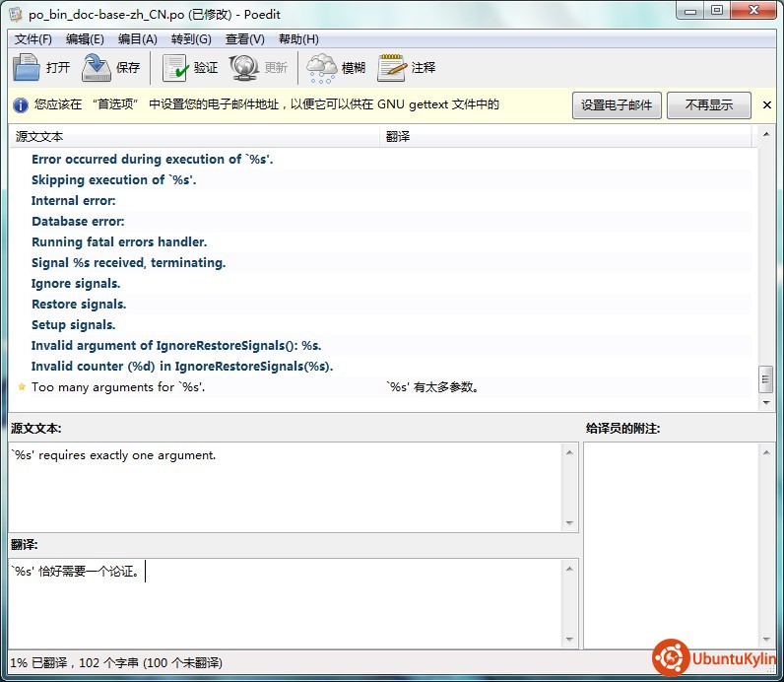Sort by Translation (翻译) column header
The width and height of the screenshot is (784, 682).
point(566,136)
